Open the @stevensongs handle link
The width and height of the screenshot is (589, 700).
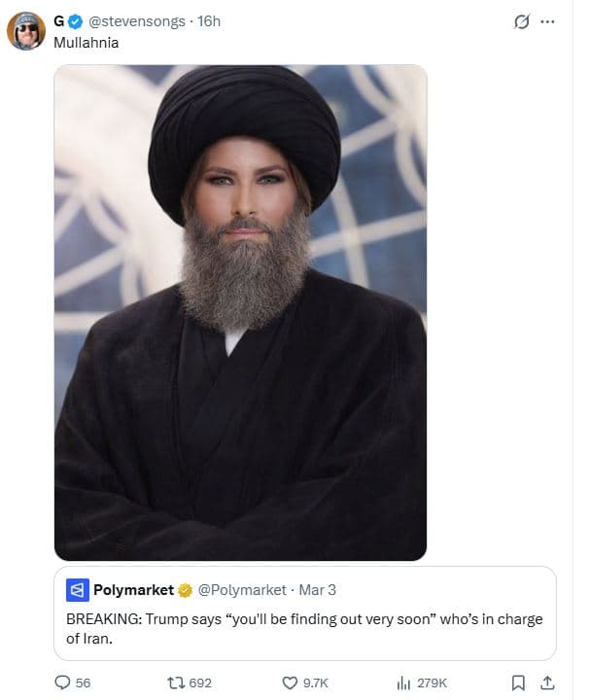(136, 21)
